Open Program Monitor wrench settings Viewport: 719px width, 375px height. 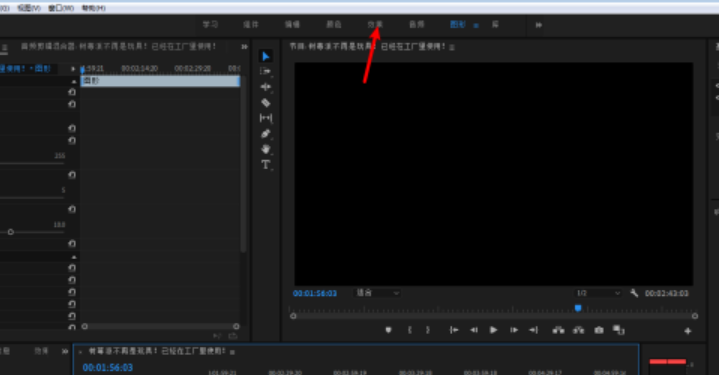click(634, 293)
